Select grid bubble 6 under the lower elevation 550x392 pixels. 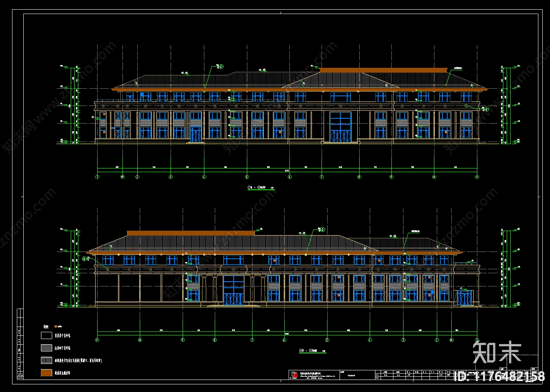click(x=284, y=340)
